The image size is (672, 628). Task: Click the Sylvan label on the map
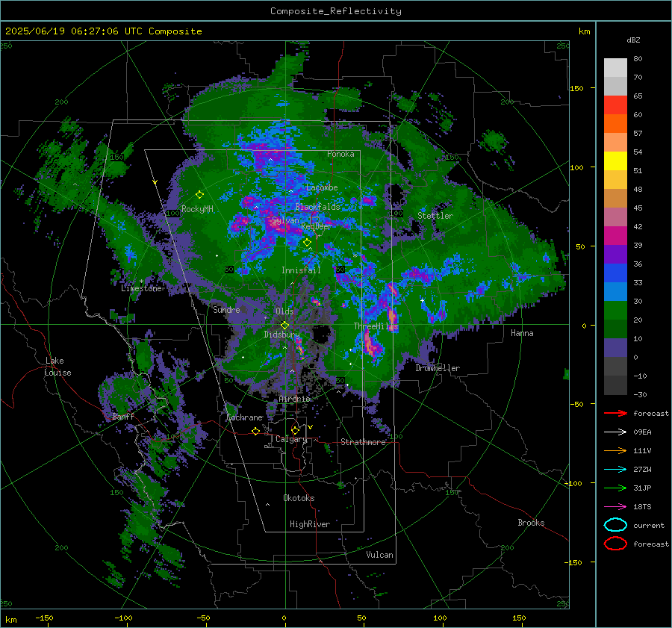(x=285, y=220)
